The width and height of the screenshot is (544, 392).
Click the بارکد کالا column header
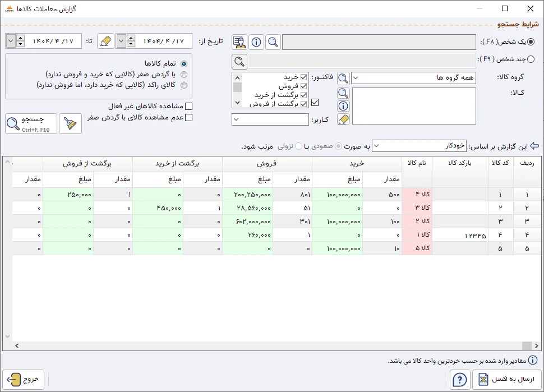point(460,172)
